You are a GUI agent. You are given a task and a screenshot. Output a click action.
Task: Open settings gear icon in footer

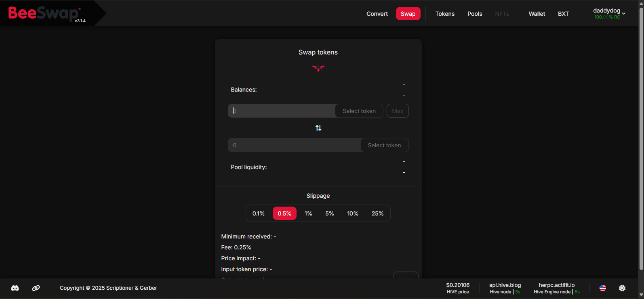point(622,288)
